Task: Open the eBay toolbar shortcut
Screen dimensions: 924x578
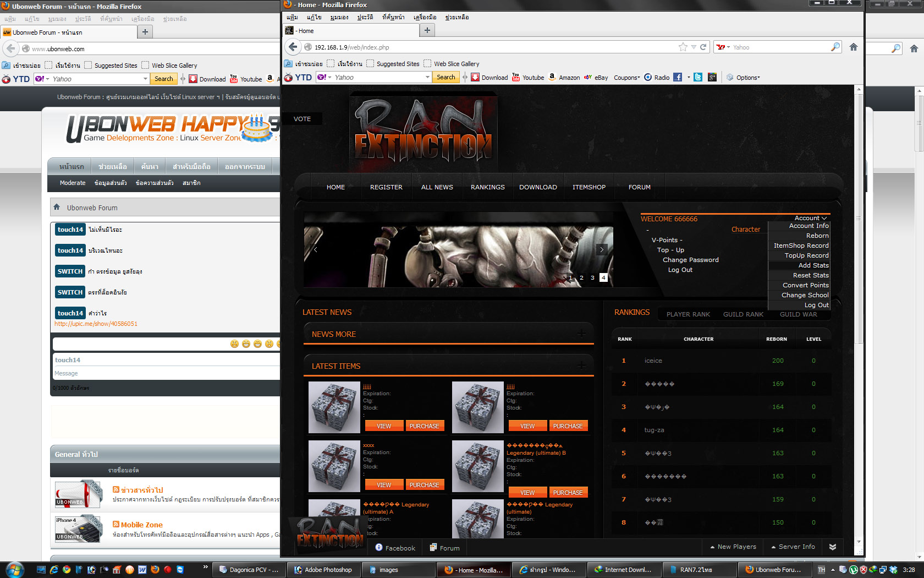Action: [596, 78]
